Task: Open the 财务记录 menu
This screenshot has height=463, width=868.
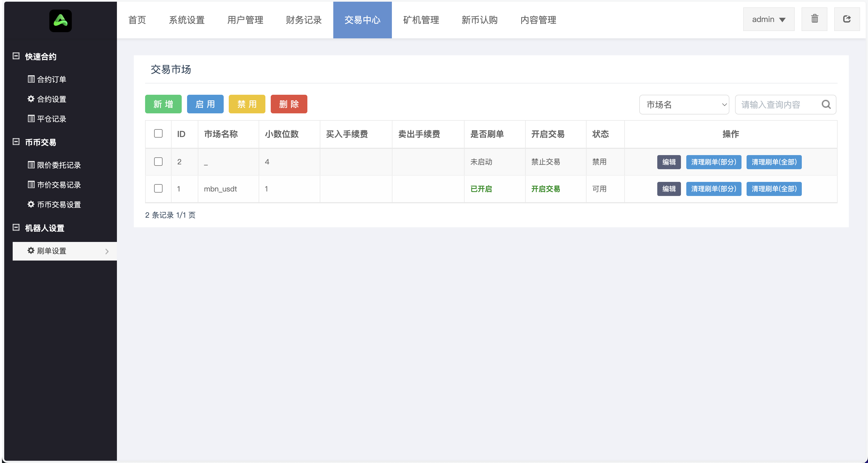Action: (x=303, y=20)
